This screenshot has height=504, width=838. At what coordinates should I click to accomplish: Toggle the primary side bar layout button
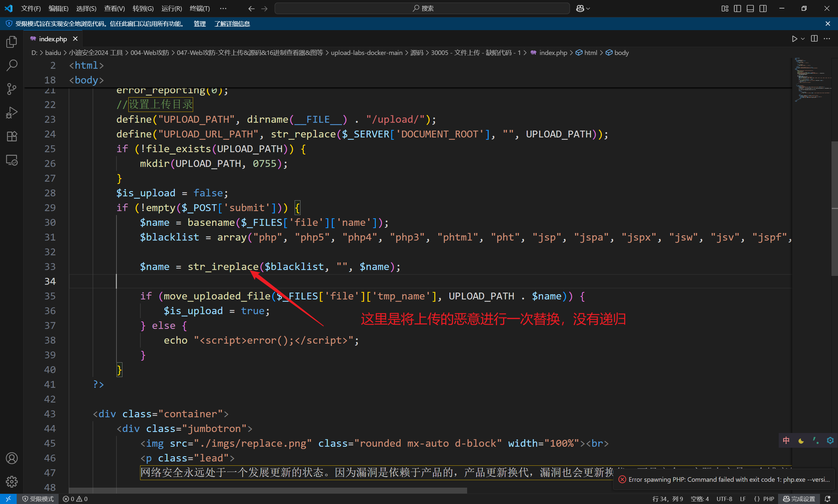pyautogui.click(x=738, y=9)
